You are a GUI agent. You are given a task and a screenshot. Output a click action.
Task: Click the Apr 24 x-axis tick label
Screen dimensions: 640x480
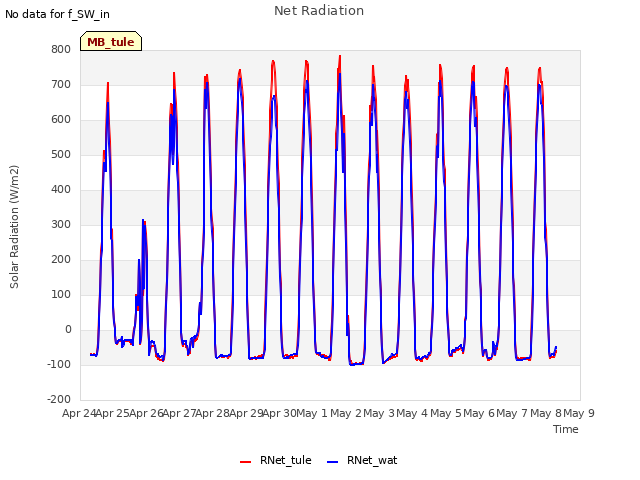79,413
